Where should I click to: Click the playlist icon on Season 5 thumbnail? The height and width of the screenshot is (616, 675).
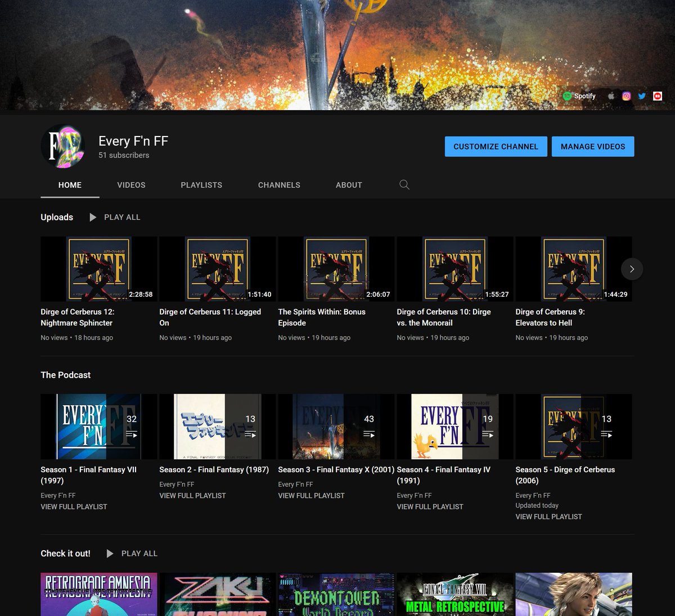606,434
